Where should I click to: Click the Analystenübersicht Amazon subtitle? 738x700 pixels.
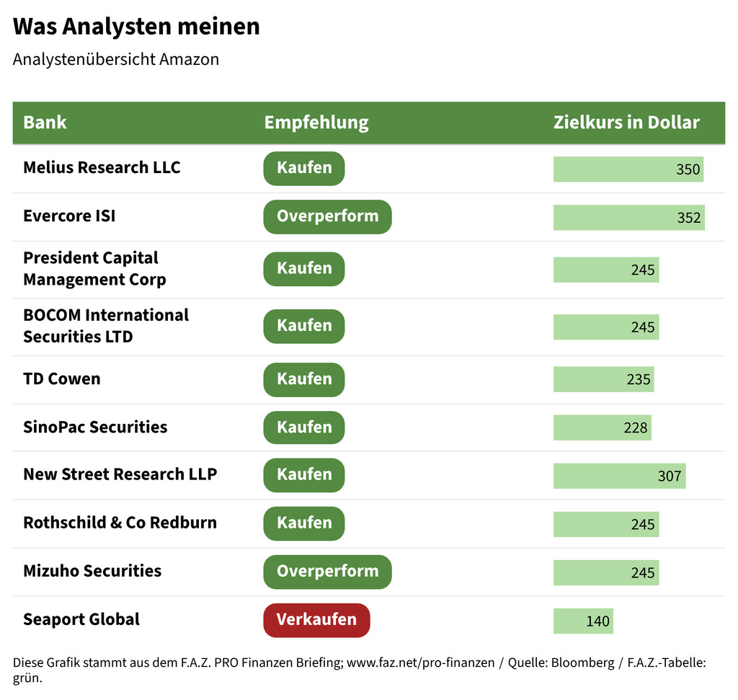click(x=116, y=59)
